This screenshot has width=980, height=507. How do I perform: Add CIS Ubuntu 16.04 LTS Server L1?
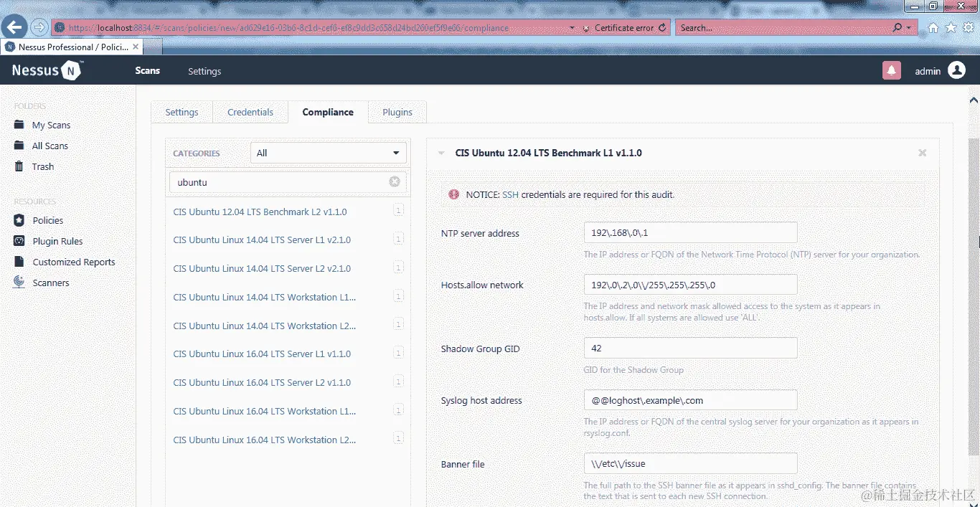tap(262, 354)
